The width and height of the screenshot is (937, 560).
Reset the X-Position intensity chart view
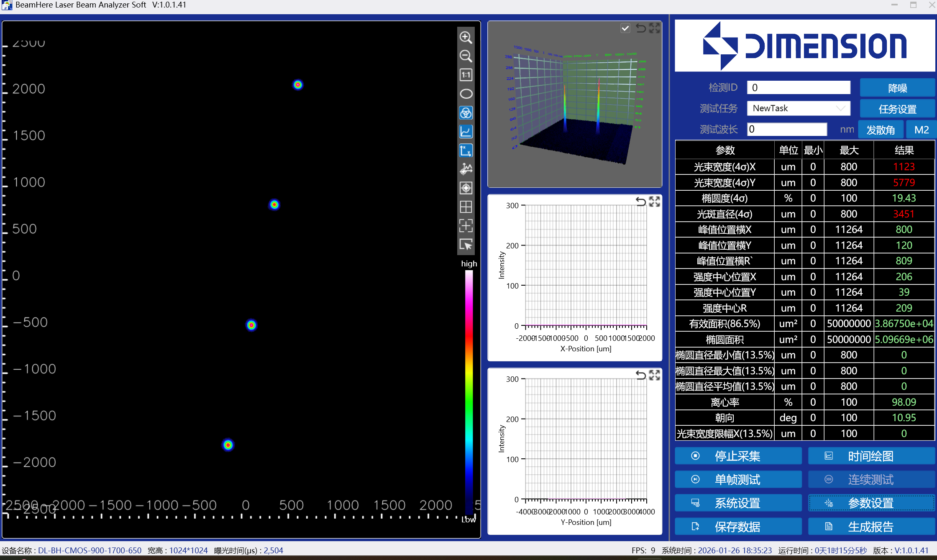click(640, 202)
